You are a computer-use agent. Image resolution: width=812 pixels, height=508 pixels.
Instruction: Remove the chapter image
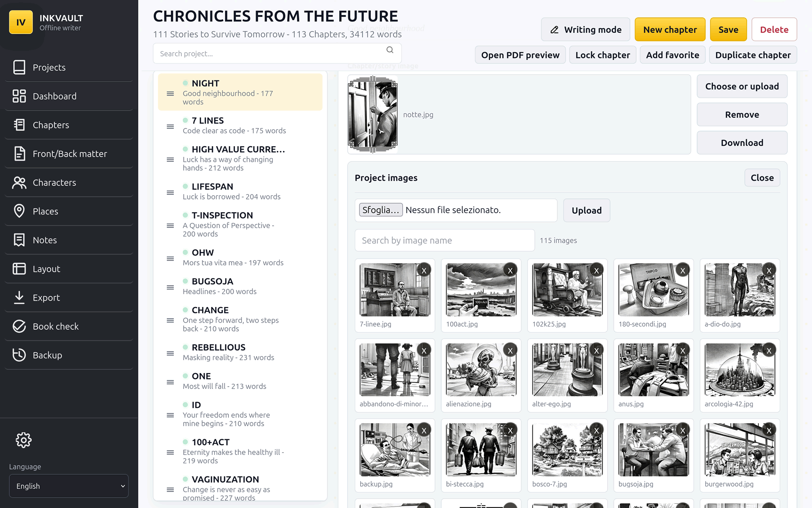(x=742, y=115)
